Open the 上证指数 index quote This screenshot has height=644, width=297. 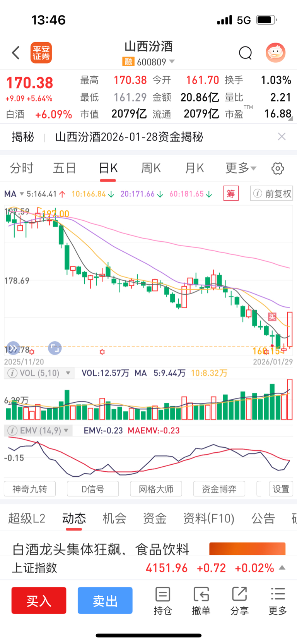click(x=148, y=568)
